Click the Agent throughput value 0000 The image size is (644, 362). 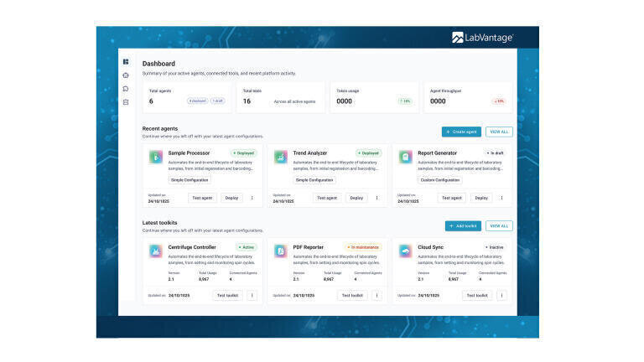click(438, 101)
